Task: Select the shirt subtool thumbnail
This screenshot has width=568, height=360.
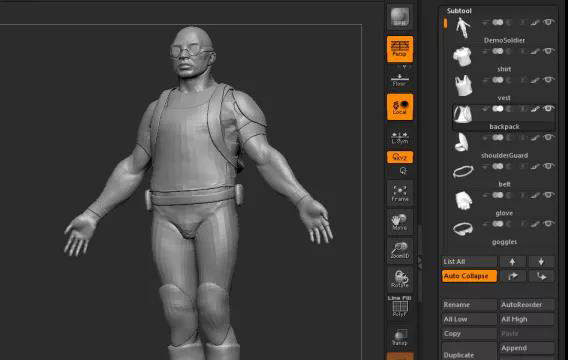Action: 463,56
